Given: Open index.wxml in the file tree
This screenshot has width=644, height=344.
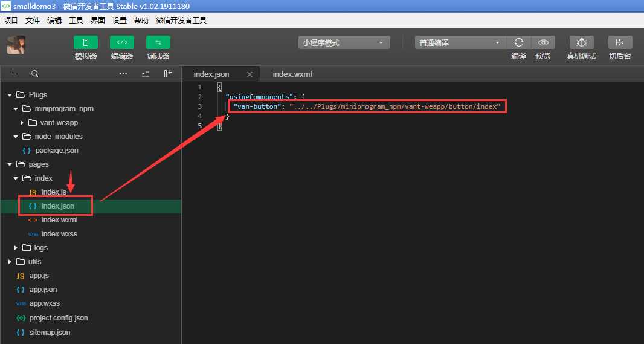Looking at the screenshot, I should click(59, 220).
